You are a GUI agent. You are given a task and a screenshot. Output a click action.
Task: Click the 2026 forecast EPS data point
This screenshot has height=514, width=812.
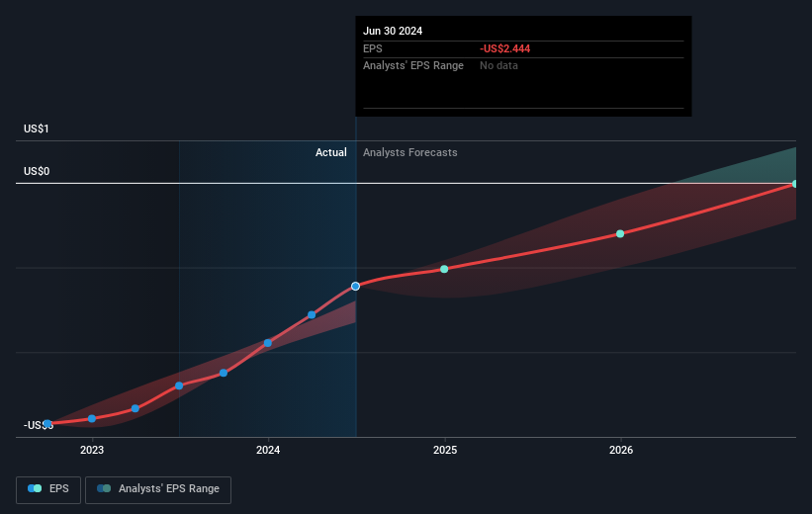[x=620, y=234]
